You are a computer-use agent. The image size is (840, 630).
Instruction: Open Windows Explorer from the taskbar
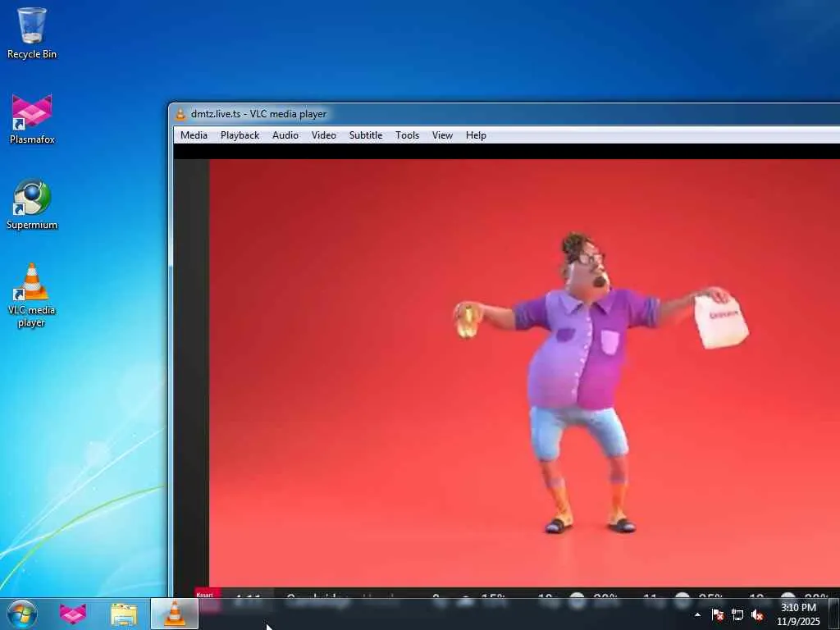pos(124,614)
